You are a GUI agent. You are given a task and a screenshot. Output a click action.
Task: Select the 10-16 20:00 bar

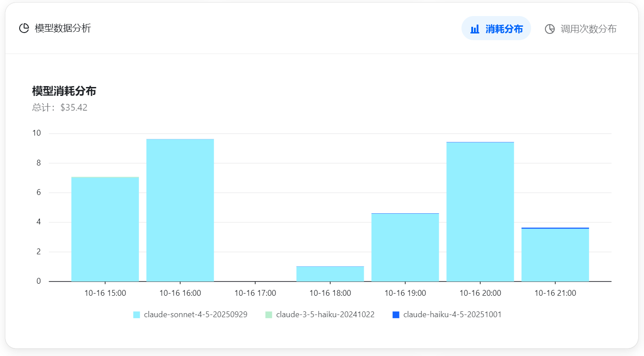480,212
